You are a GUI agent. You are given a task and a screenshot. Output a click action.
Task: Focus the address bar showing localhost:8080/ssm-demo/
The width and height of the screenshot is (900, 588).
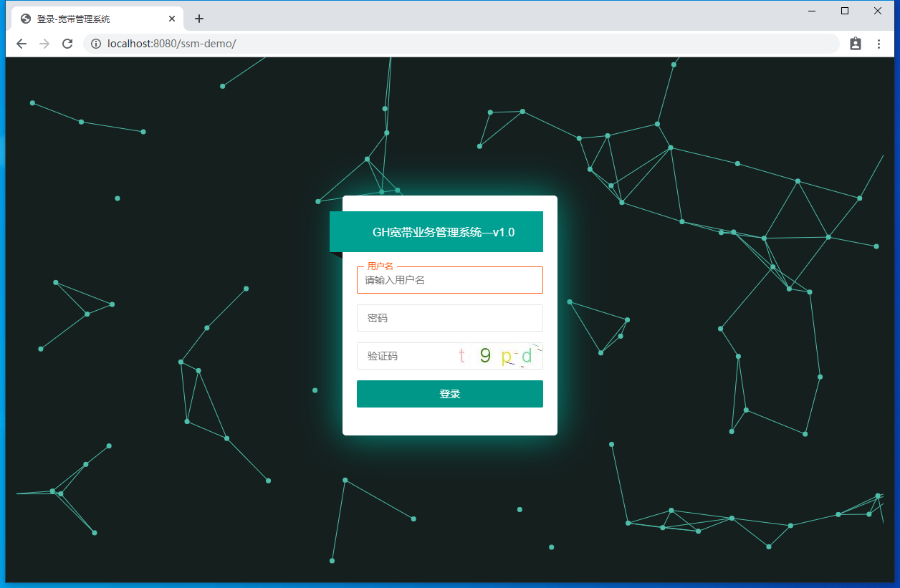(461, 44)
